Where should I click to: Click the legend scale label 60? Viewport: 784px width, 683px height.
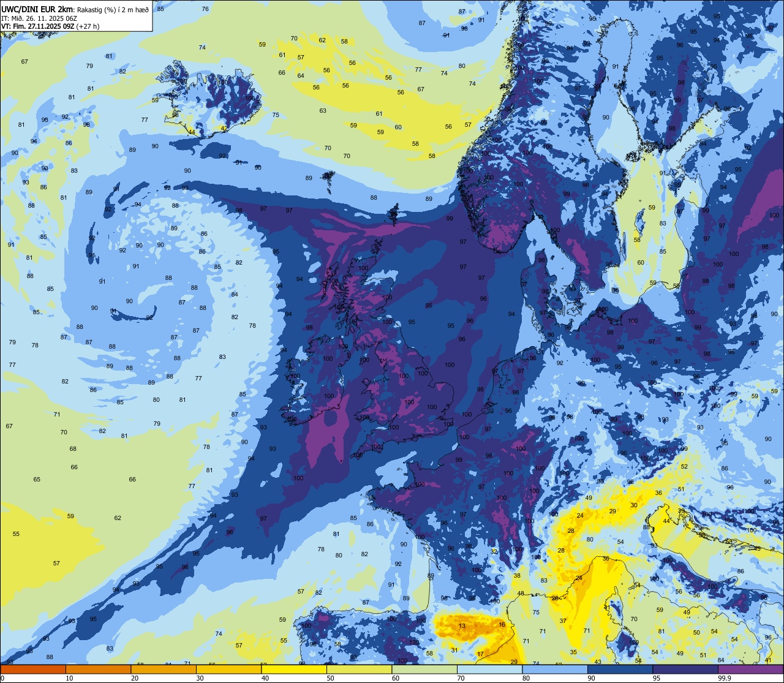point(396,678)
